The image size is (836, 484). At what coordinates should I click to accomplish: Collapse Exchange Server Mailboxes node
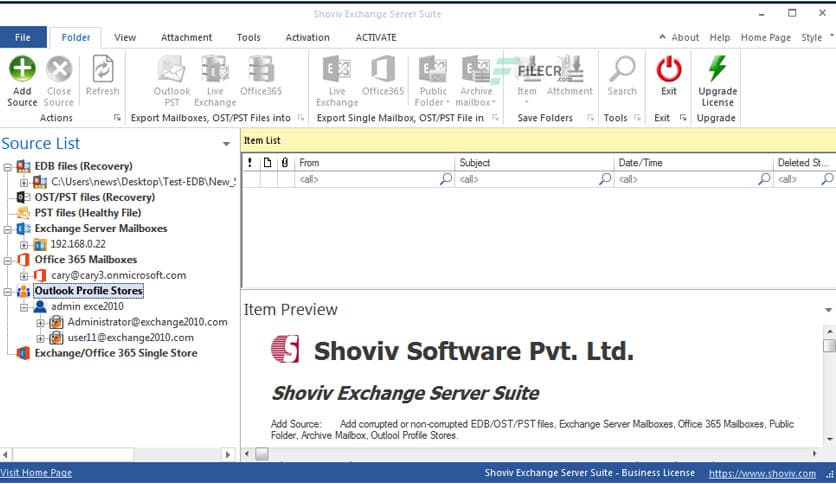point(7,229)
